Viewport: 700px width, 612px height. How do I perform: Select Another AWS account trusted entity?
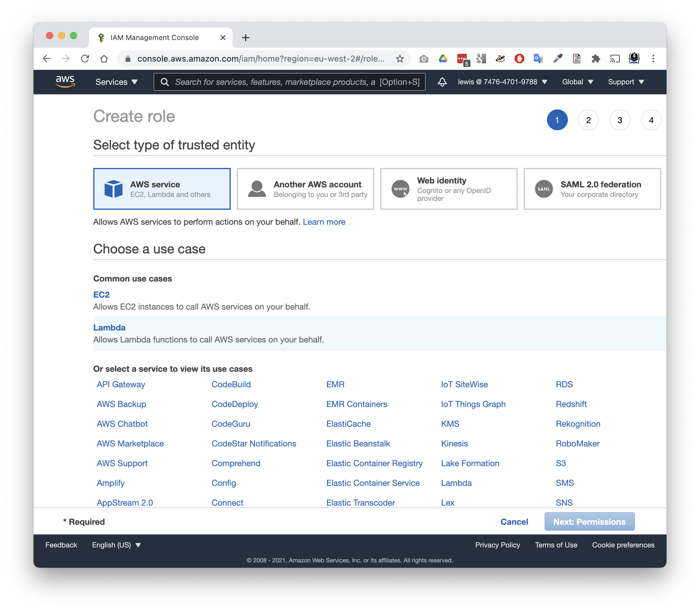coord(305,189)
